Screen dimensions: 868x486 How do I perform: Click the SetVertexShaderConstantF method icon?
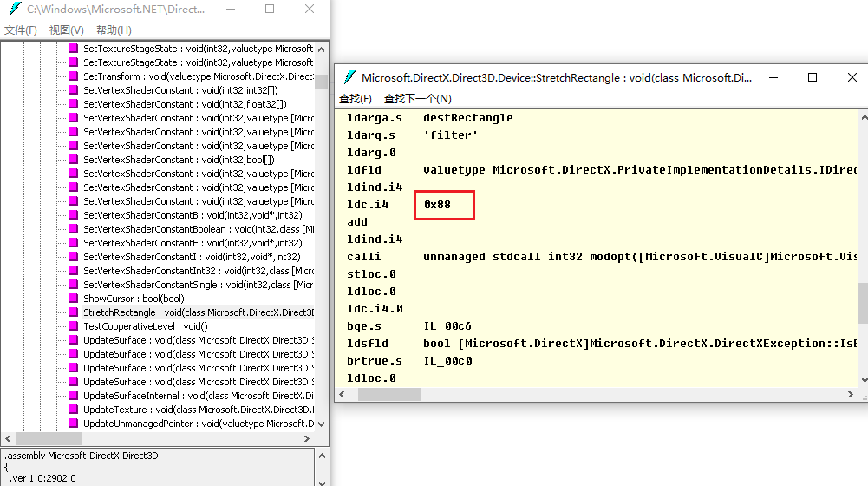[73, 243]
